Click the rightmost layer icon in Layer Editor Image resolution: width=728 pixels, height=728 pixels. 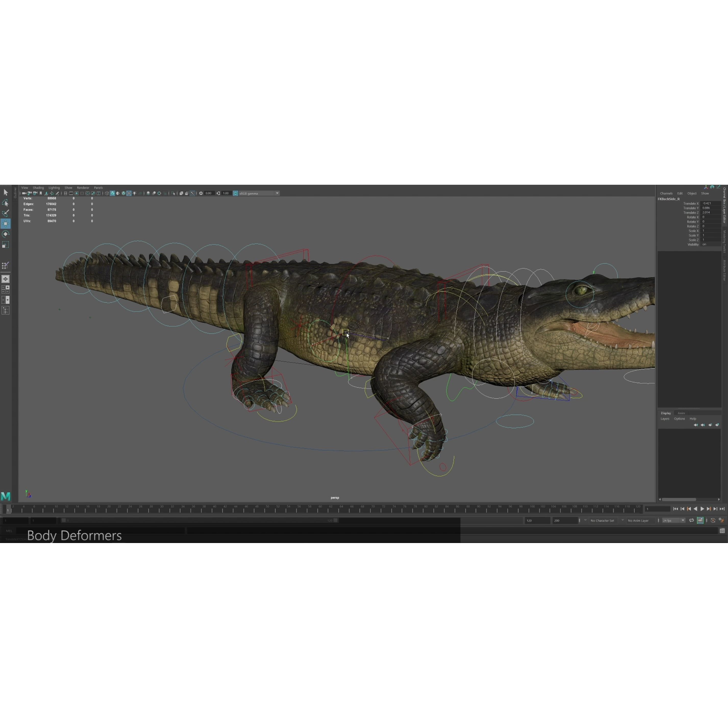(717, 425)
